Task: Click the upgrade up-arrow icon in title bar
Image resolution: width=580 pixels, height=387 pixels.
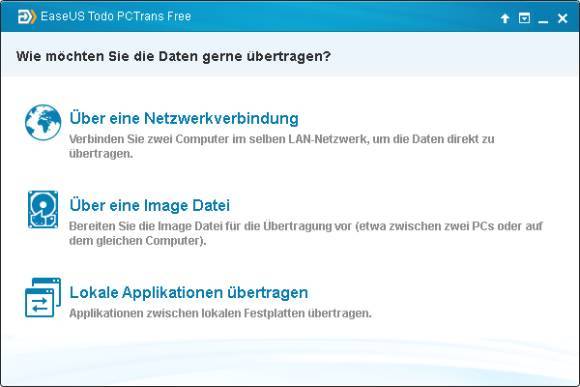Action: (x=505, y=18)
